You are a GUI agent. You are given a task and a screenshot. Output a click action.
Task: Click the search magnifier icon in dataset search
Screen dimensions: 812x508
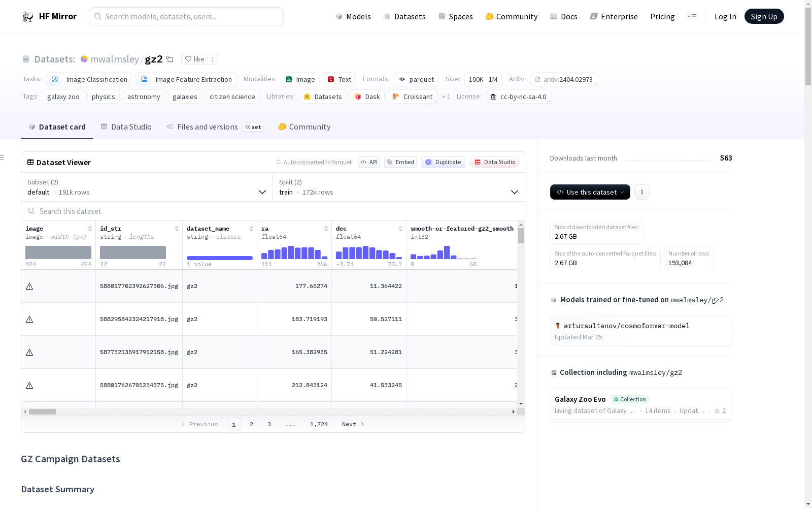(31, 211)
